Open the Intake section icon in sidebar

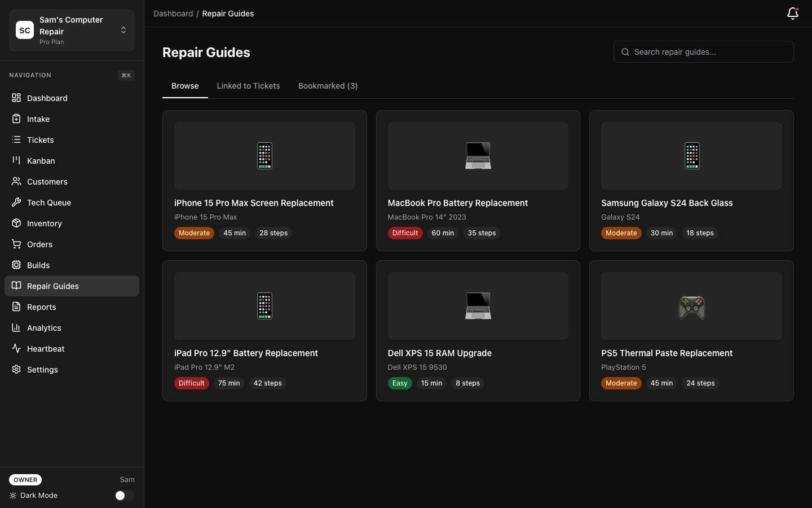16,119
